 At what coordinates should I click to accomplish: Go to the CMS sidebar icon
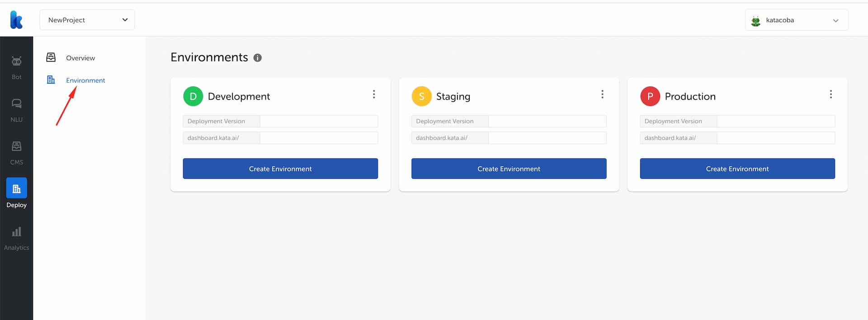pyautogui.click(x=16, y=146)
